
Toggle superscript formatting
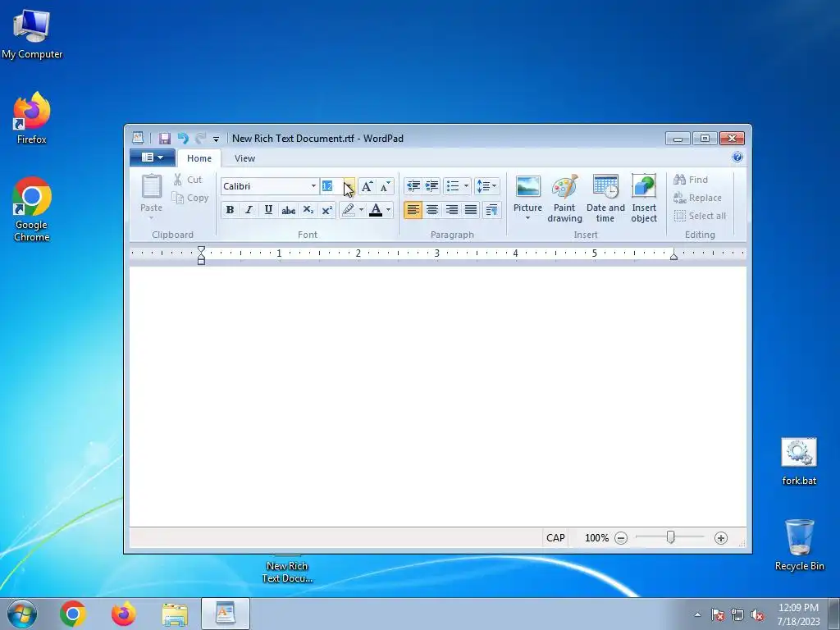[326, 210]
